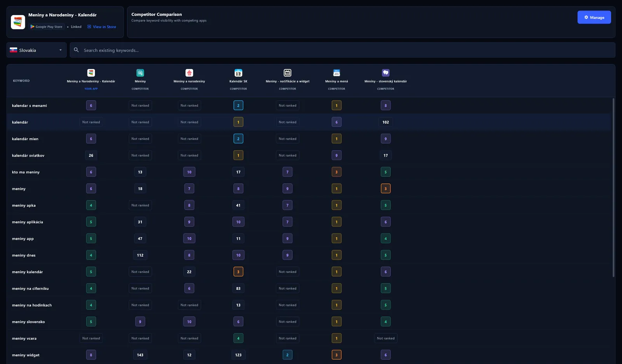This screenshot has width=622, height=364.
Task: Click rank 112 in meniny dnes row
Action: tap(140, 255)
